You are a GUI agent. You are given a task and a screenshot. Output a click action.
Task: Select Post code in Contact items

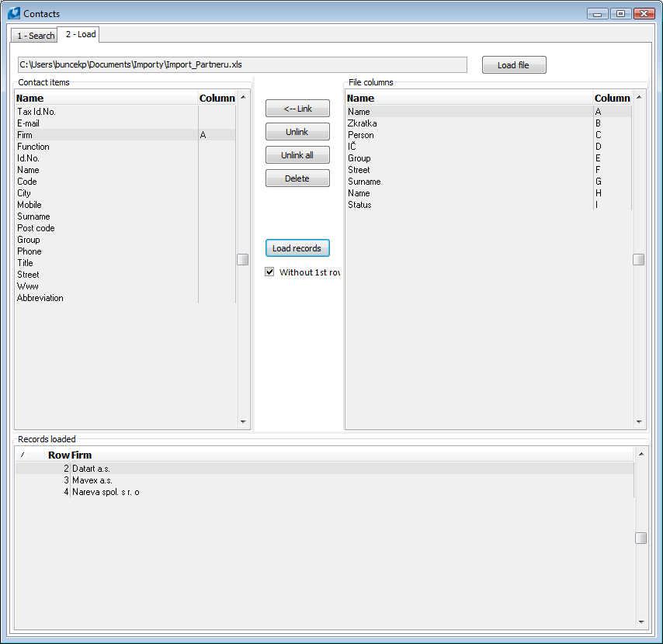126,228
